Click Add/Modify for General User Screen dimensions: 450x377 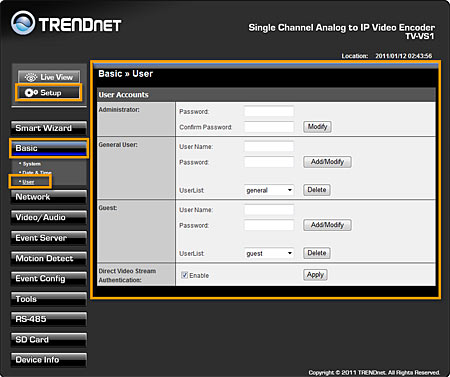coord(327,162)
